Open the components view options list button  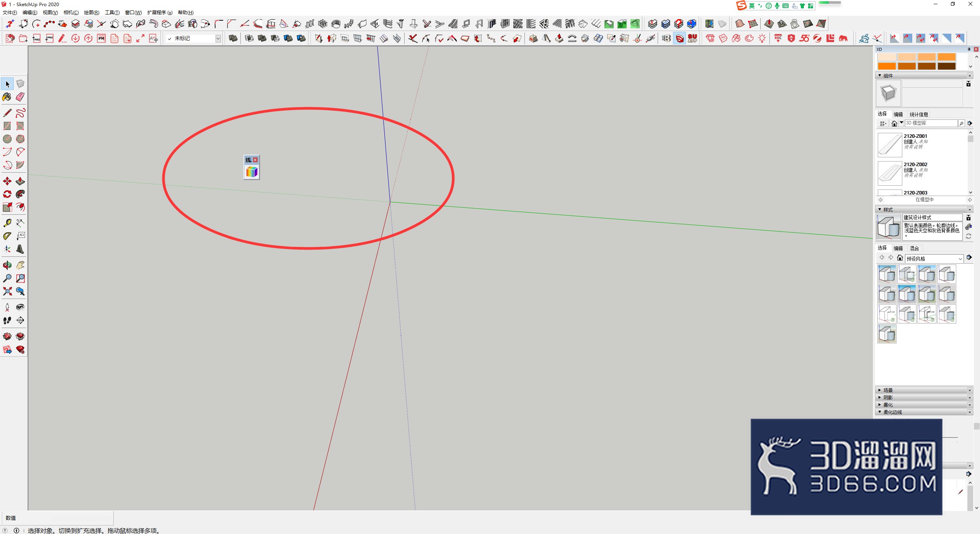pos(883,123)
